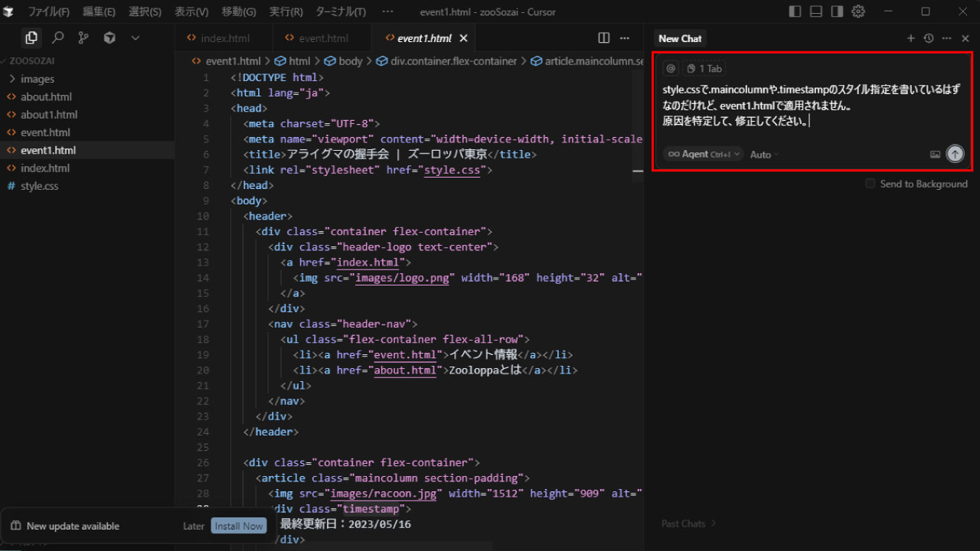
Task: Toggle the primary sidebar layout icon
Action: (795, 11)
